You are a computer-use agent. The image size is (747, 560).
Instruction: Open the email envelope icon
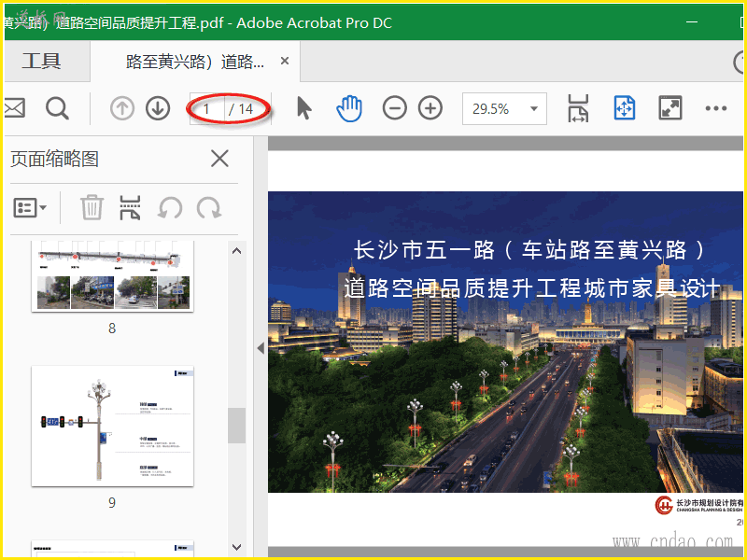14,108
